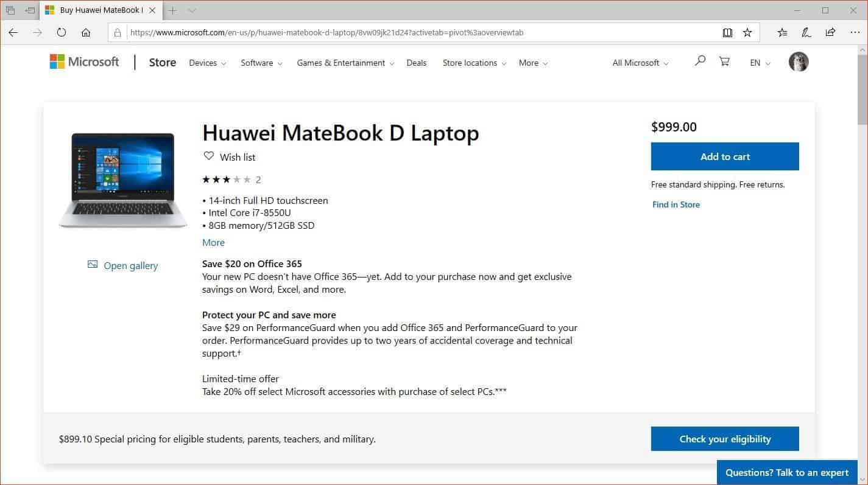The image size is (868, 485).
Task: Expand the Devices dropdown menu
Action: pyautogui.click(x=207, y=63)
